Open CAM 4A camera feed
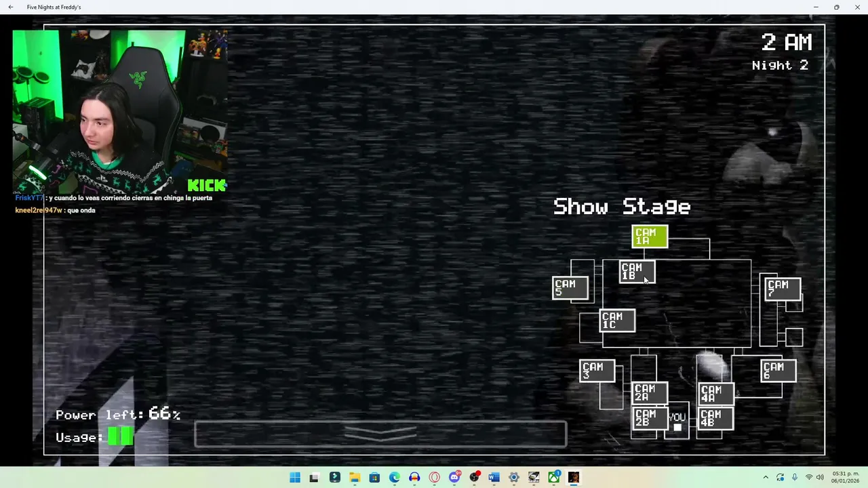868x488 pixels. pyautogui.click(x=715, y=394)
